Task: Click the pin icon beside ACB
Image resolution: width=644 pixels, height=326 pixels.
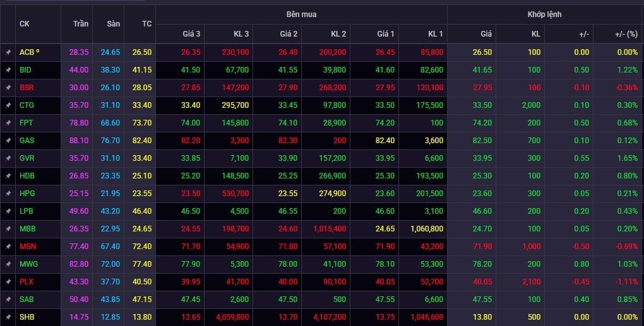Action: [x=8, y=52]
